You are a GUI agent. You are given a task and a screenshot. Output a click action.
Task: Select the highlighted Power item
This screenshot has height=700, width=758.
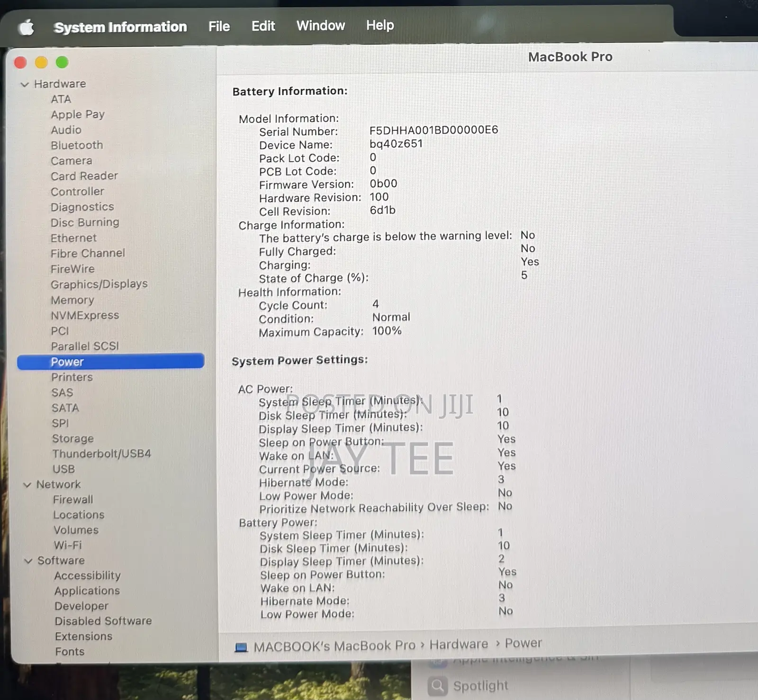click(111, 362)
